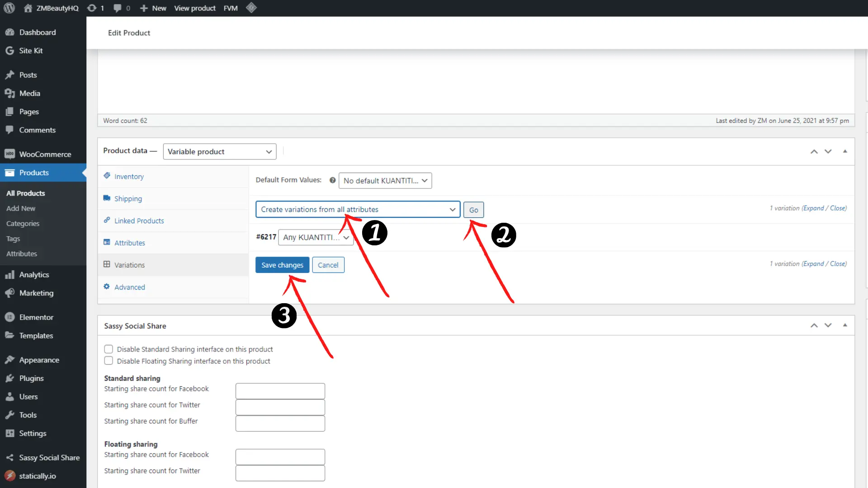Click View product in admin bar
The image size is (868, 488).
195,8
